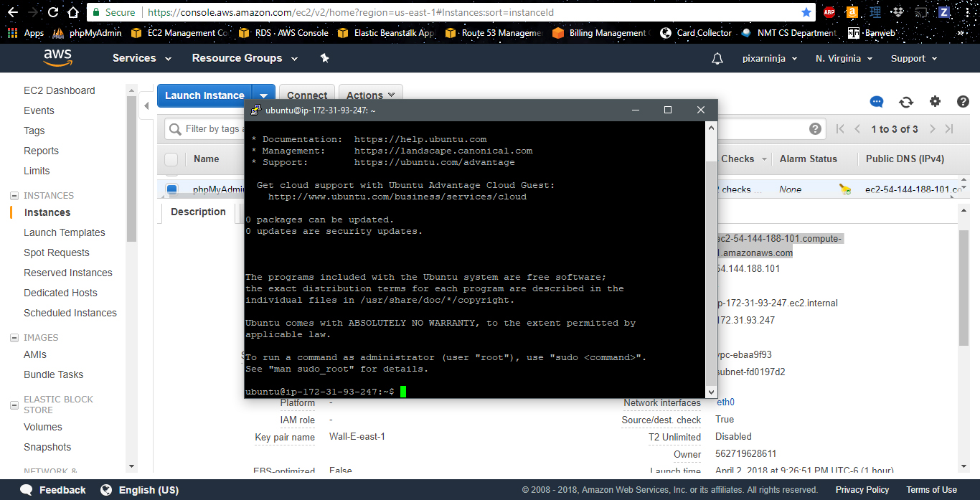Click the PuTTY icon in terminal title bar

point(256,110)
